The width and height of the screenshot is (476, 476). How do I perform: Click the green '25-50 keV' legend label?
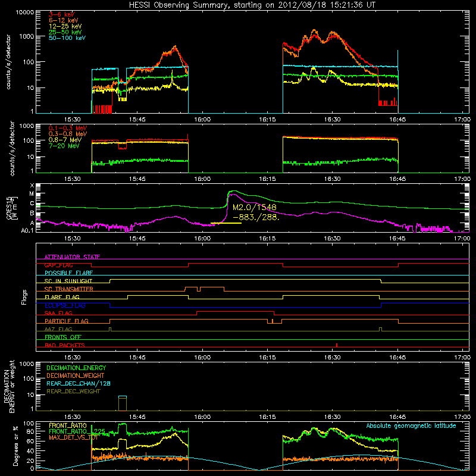tap(65, 32)
